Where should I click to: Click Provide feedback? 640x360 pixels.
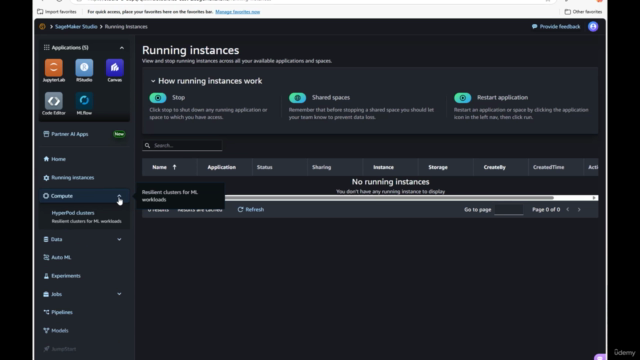pyautogui.click(x=556, y=27)
